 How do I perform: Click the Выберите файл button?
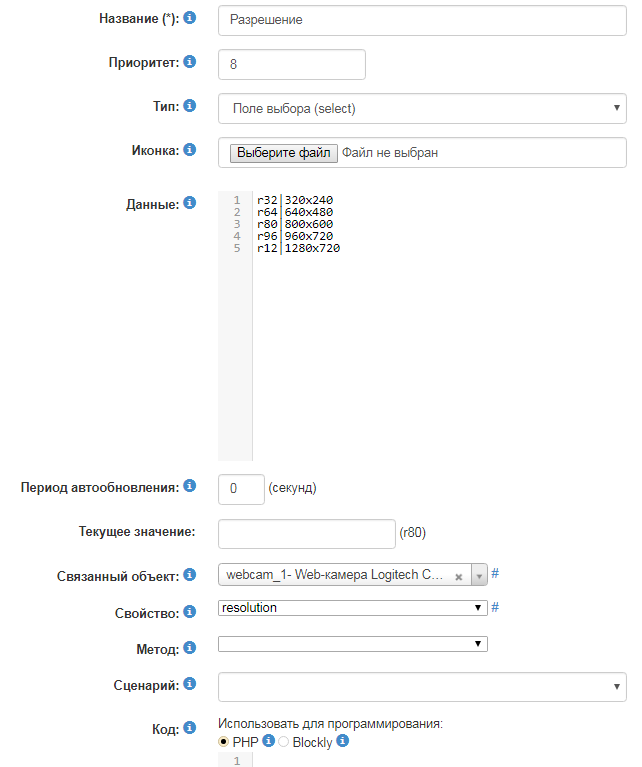click(x=284, y=153)
